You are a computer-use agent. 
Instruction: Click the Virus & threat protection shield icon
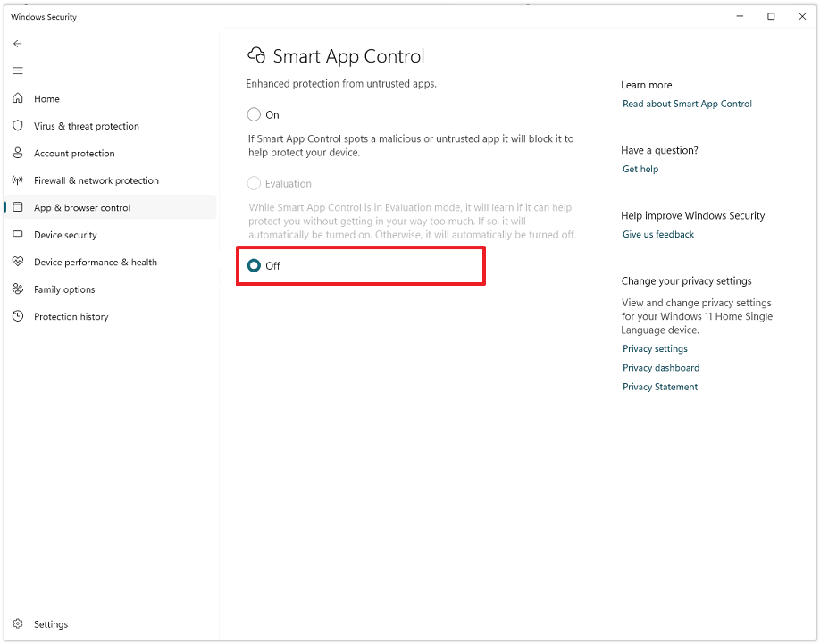(18, 126)
